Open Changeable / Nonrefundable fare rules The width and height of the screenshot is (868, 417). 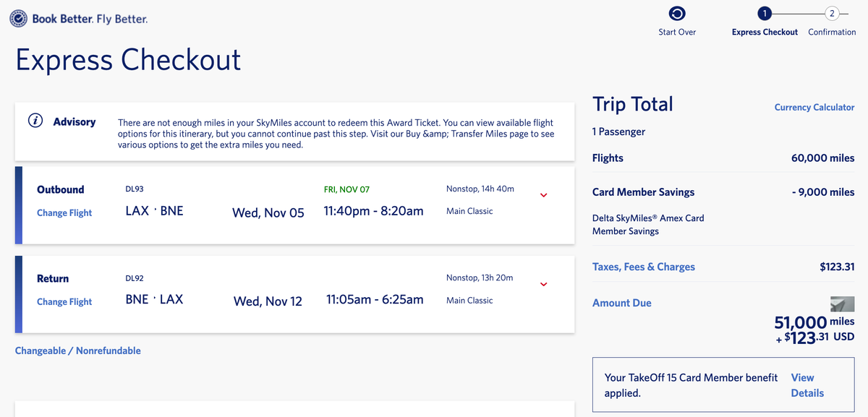tap(78, 351)
